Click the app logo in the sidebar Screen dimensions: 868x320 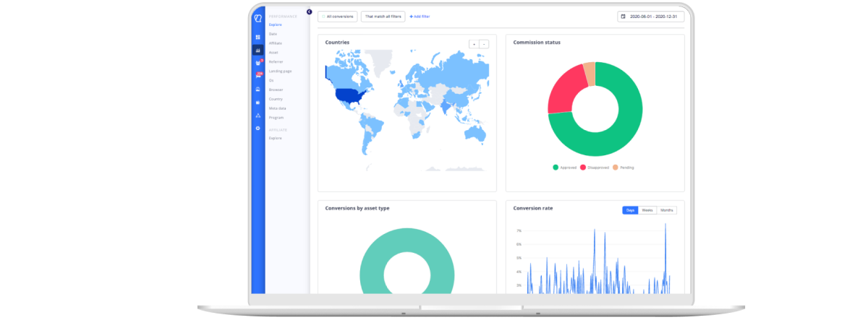coord(258,17)
